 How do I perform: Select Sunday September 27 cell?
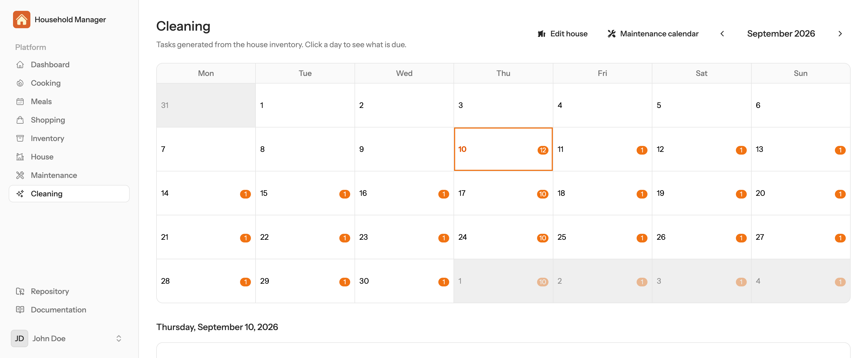coord(801,237)
